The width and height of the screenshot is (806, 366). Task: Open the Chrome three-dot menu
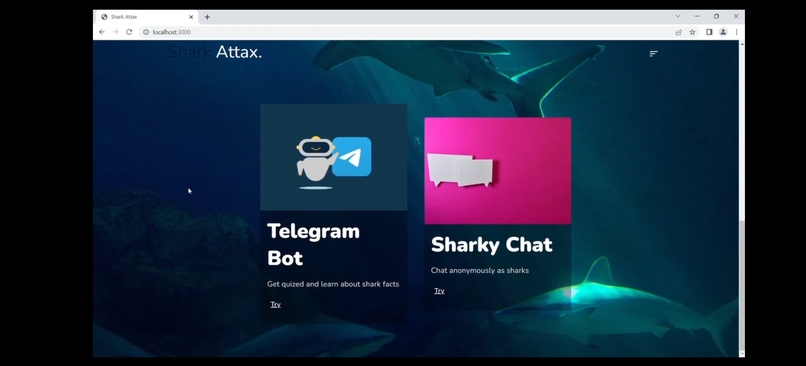pyautogui.click(x=736, y=32)
